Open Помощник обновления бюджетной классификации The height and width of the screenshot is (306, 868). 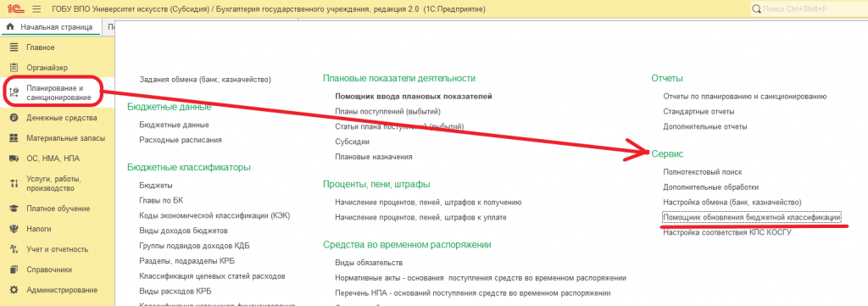click(x=752, y=218)
